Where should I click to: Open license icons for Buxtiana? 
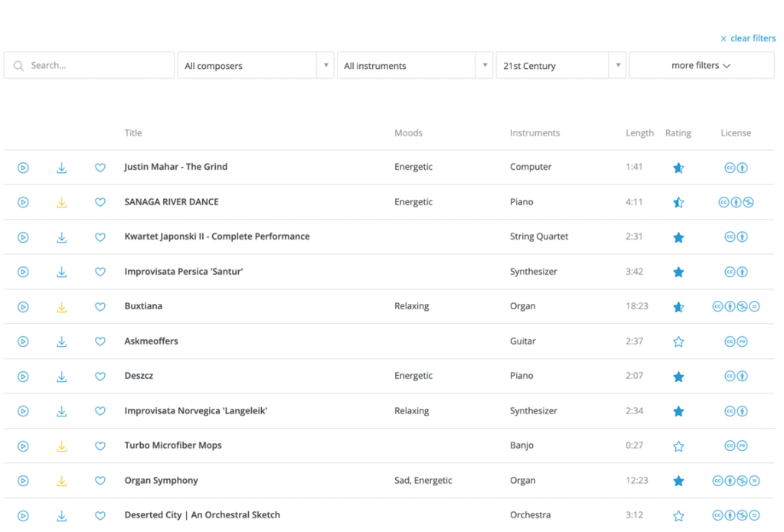click(736, 307)
